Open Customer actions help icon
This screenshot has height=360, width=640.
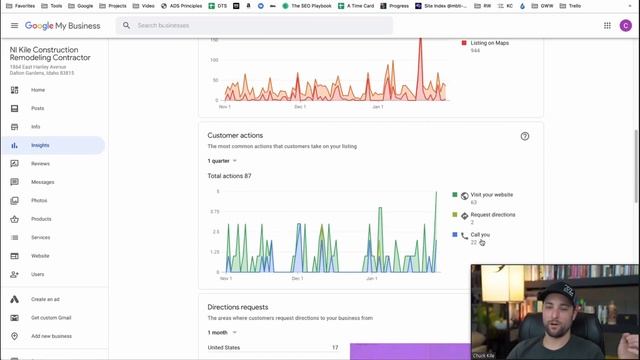pyautogui.click(x=525, y=136)
